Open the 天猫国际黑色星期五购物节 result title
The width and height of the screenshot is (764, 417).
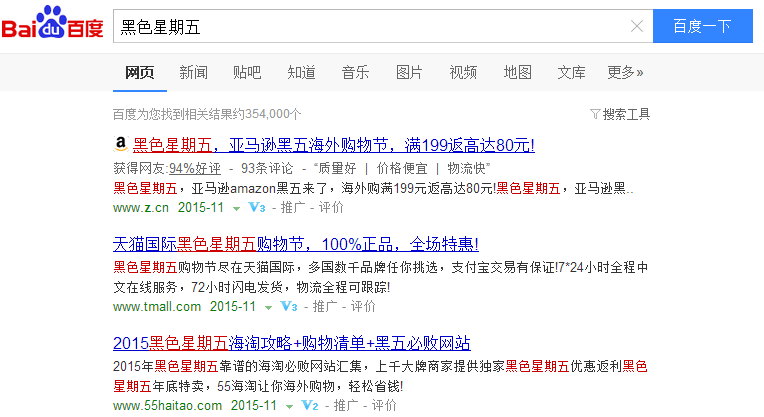pyautogui.click(x=296, y=244)
